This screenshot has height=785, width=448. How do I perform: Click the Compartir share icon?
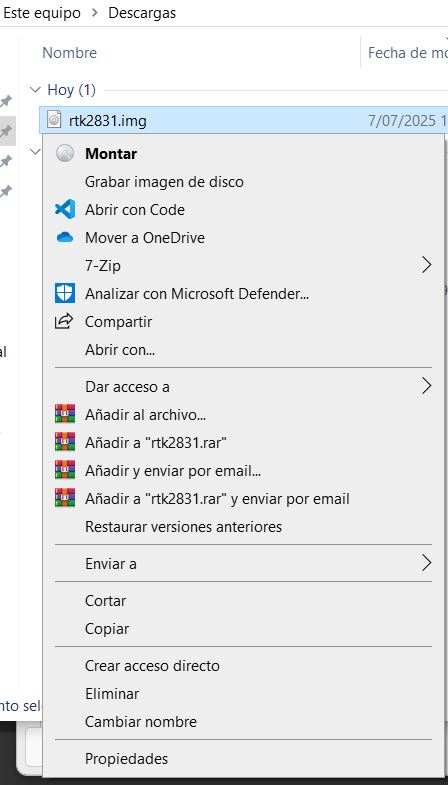coord(64,321)
